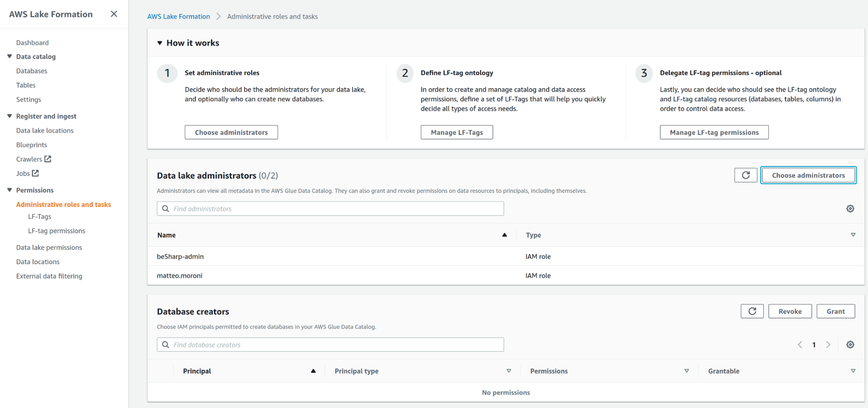Click Manage LF-Tags button
Image resolution: width=868 pixels, height=408 pixels.
click(457, 132)
